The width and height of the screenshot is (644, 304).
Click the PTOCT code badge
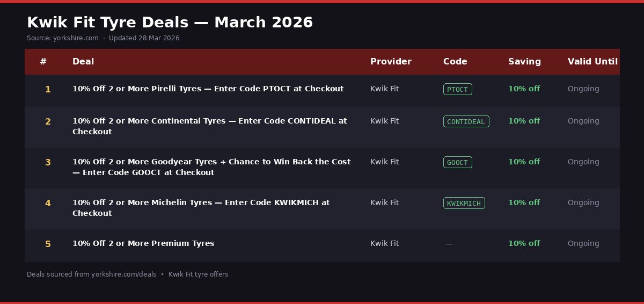[457, 89]
